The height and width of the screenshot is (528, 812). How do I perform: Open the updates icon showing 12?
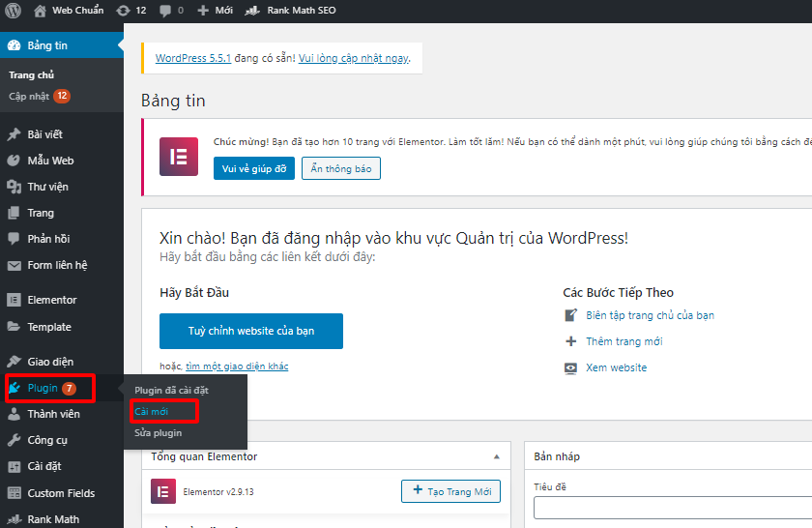(130, 11)
